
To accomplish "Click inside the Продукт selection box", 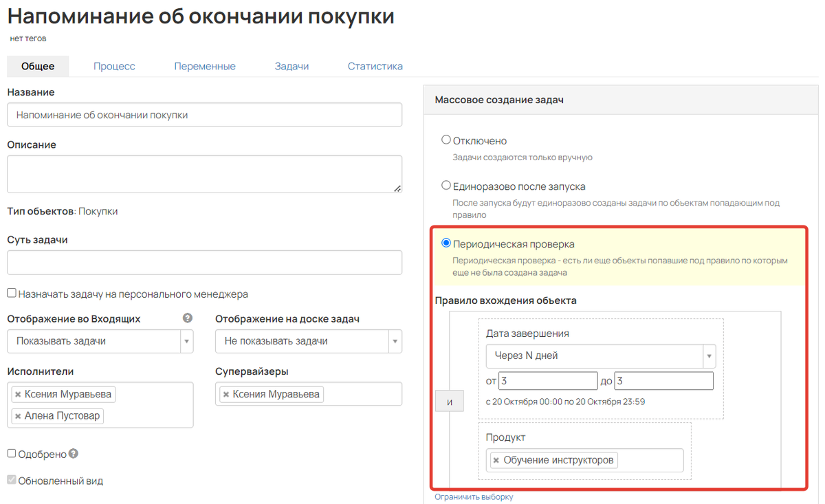I will [x=584, y=460].
